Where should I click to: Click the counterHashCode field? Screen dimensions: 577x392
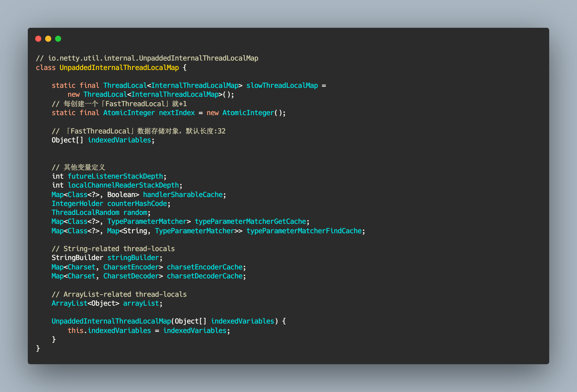coord(137,204)
